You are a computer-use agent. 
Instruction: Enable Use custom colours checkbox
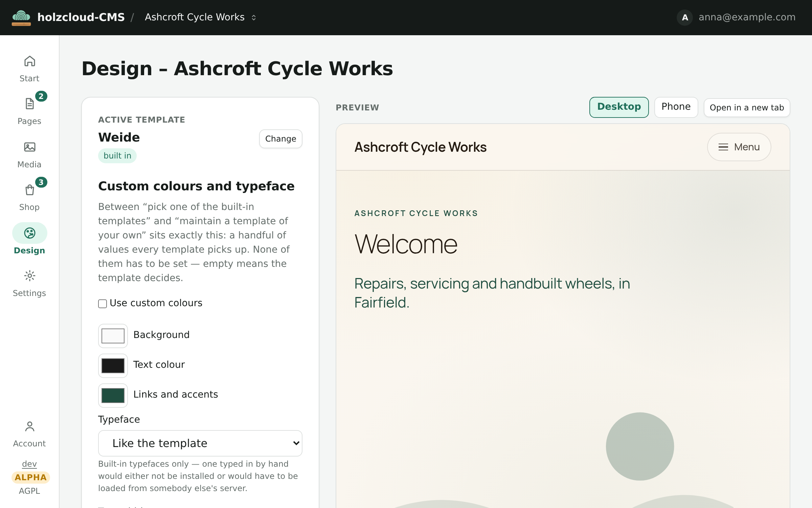tap(103, 303)
